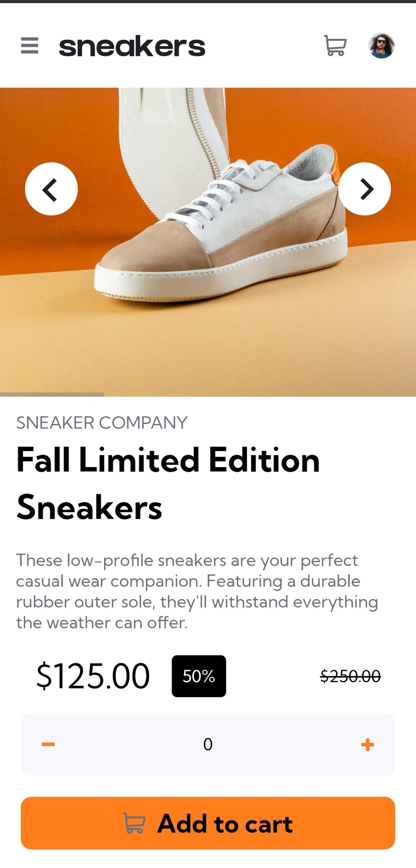
Task: Show the next product image
Action: [365, 189]
